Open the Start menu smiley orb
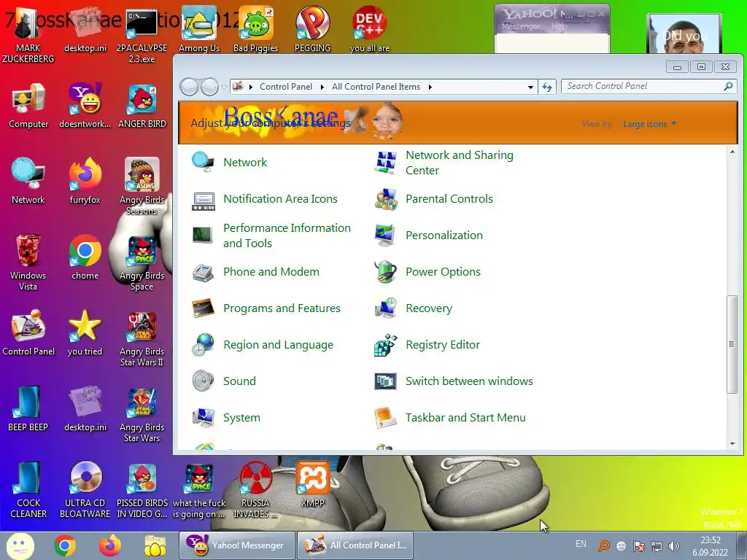747x560 pixels. tap(20, 545)
